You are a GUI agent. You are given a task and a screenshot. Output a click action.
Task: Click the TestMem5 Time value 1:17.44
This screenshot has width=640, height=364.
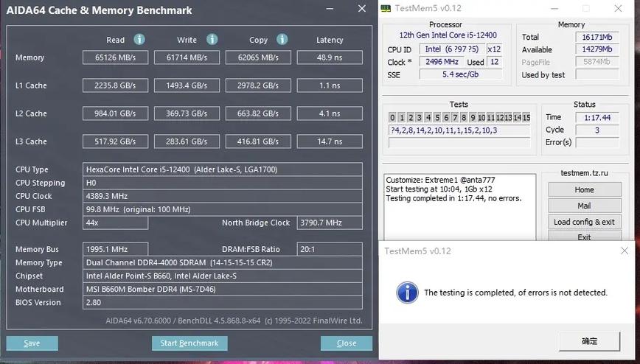pyautogui.click(x=597, y=117)
